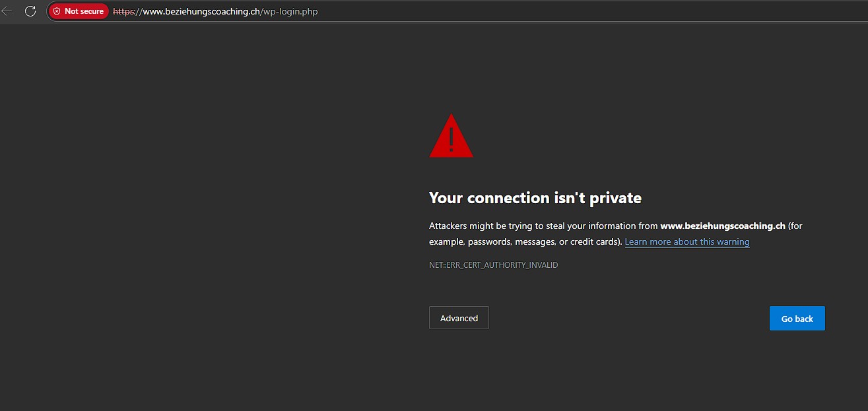Focus the address bar URL field

457,11
